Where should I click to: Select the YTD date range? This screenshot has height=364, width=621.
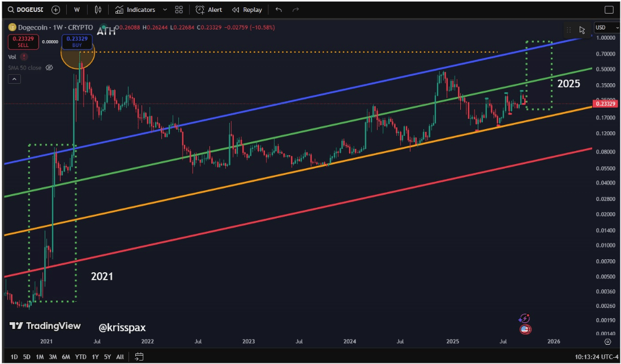point(81,357)
